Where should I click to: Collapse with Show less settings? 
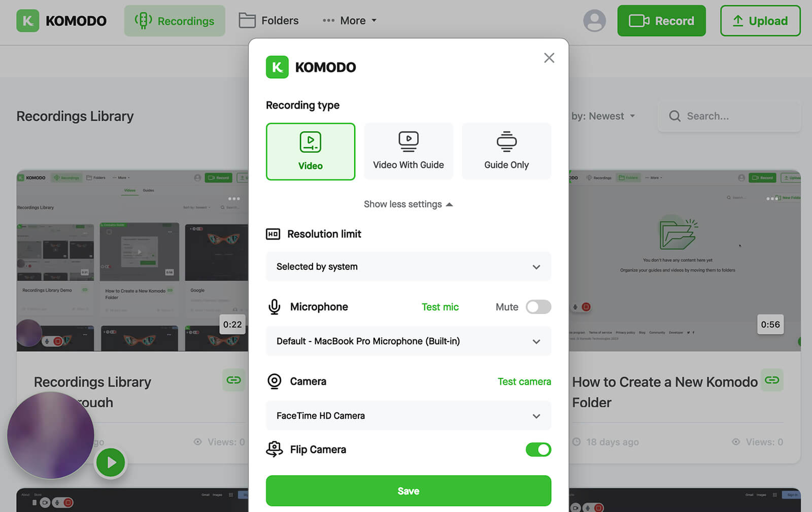point(409,204)
